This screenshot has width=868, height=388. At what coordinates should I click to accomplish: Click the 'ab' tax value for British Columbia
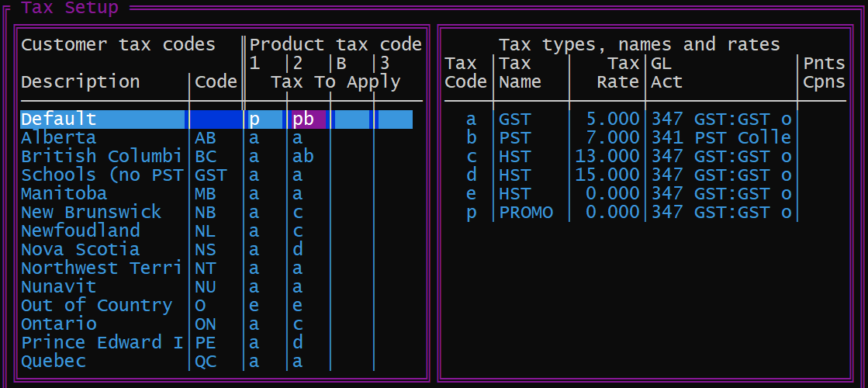(x=303, y=157)
